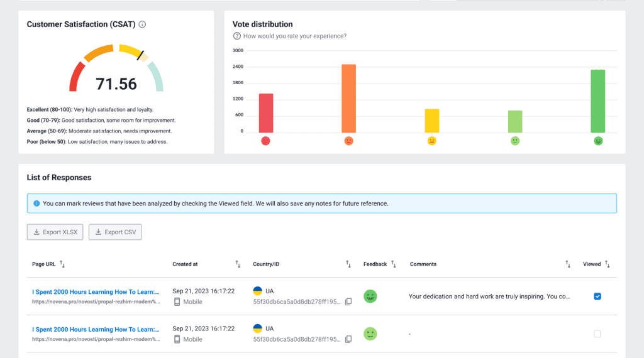
Task: Click the yellow neutral face emoji under chart
Action: click(x=431, y=141)
